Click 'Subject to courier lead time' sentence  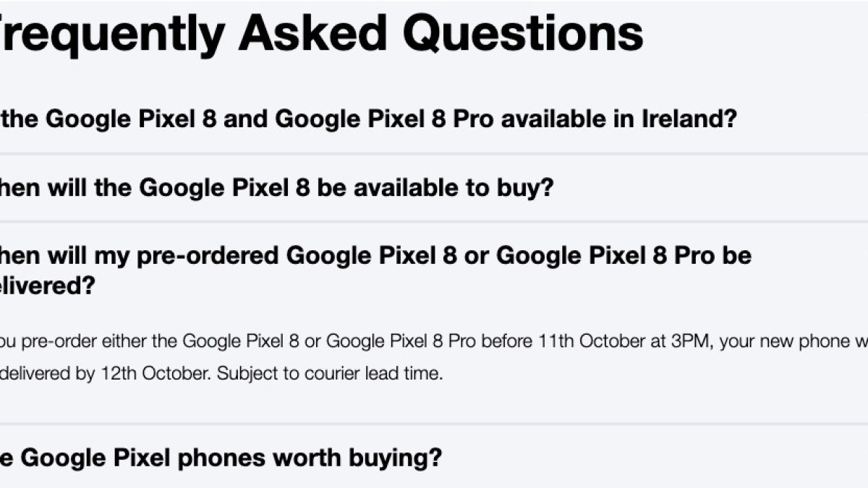coord(330,374)
